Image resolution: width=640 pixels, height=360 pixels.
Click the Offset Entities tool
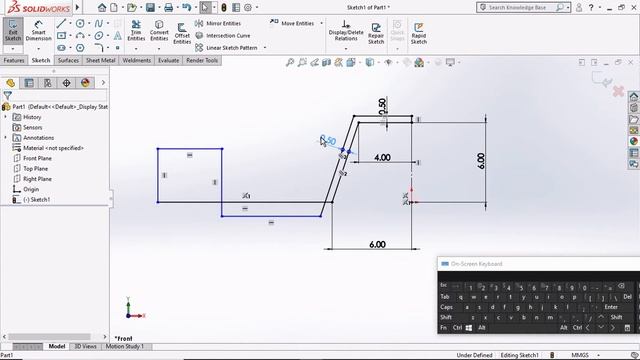[182, 33]
